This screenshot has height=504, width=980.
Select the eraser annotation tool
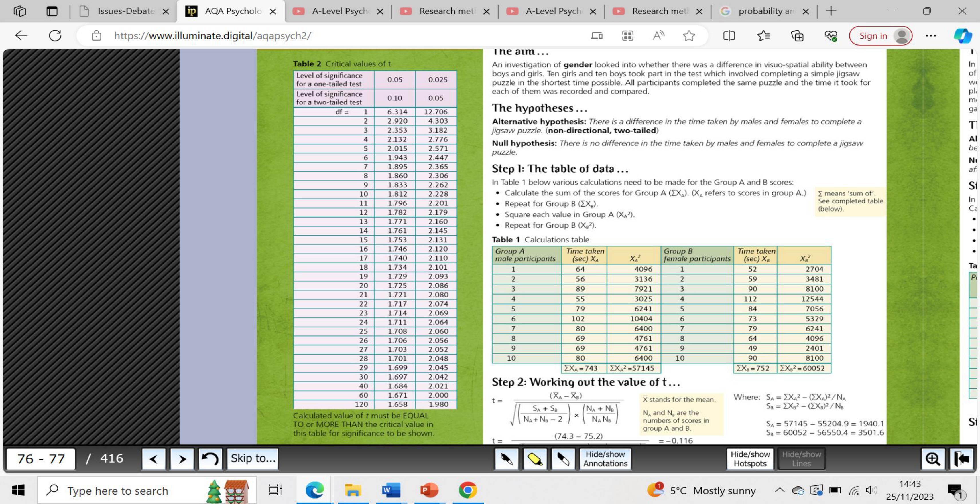[563, 459]
